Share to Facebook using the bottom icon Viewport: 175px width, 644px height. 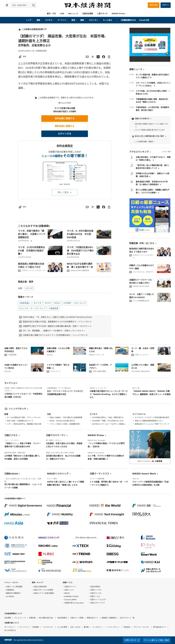tap(104, 207)
